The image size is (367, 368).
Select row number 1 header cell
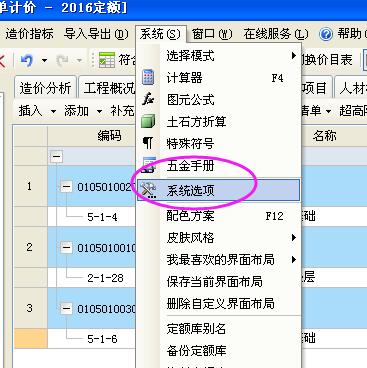30,186
